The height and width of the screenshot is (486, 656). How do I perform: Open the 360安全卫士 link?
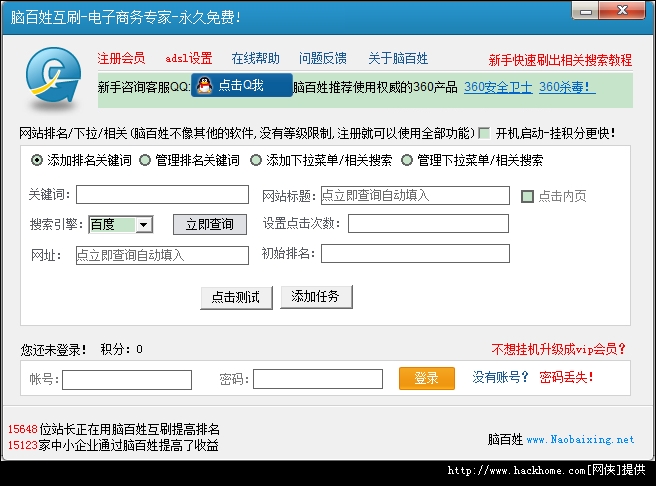(498, 87)
